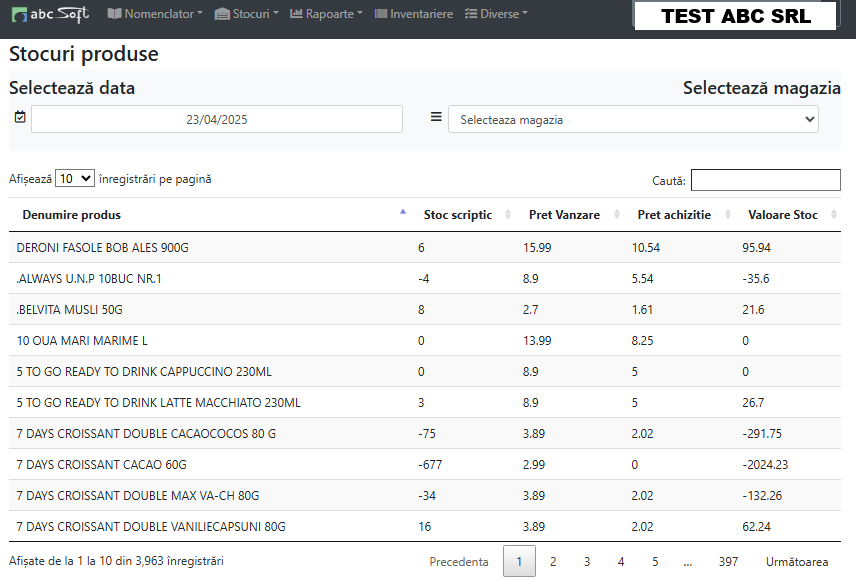Sort by Denumire produs column arrow

[x=403, y=212]
